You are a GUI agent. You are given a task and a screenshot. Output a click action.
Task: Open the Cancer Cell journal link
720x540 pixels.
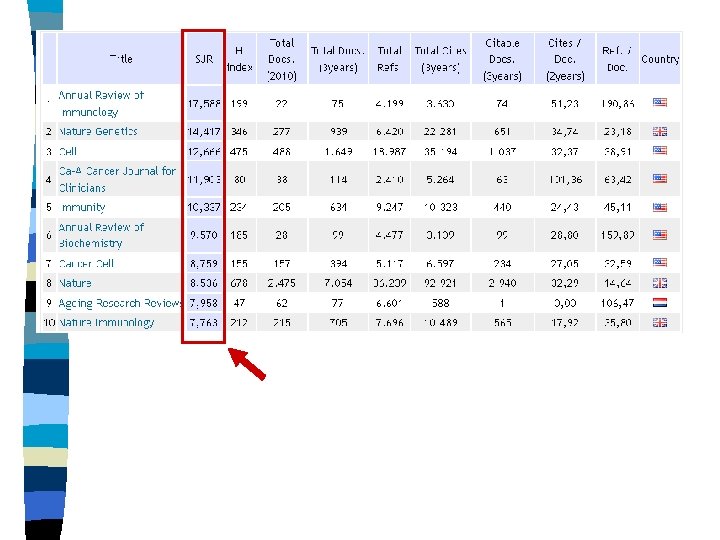click(x=86, y=264)
